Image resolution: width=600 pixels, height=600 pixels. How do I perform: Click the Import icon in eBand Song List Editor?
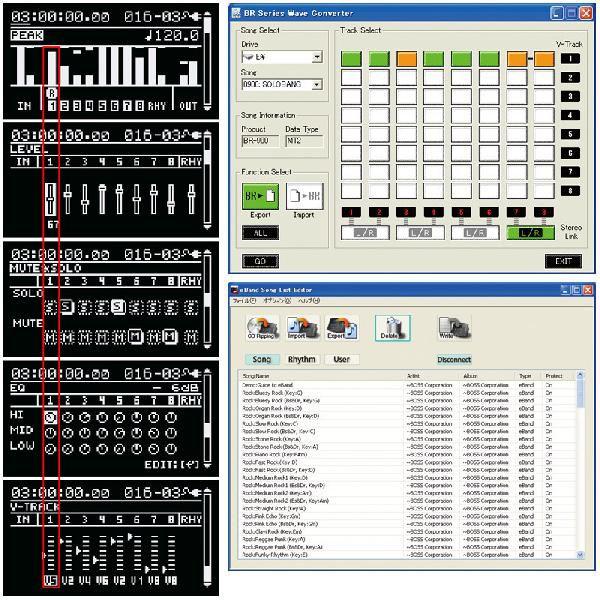pyautogui.click(x=302, y=328)
